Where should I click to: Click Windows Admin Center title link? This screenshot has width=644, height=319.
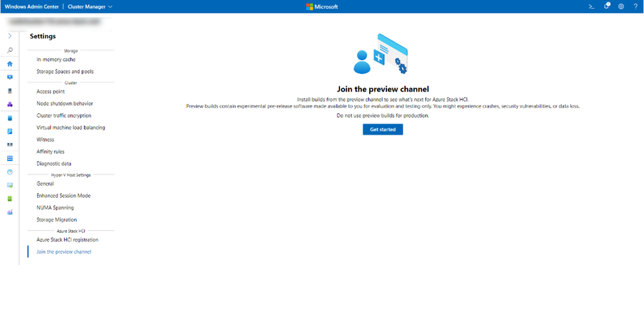pyautogui.click(x=32, y=6)
